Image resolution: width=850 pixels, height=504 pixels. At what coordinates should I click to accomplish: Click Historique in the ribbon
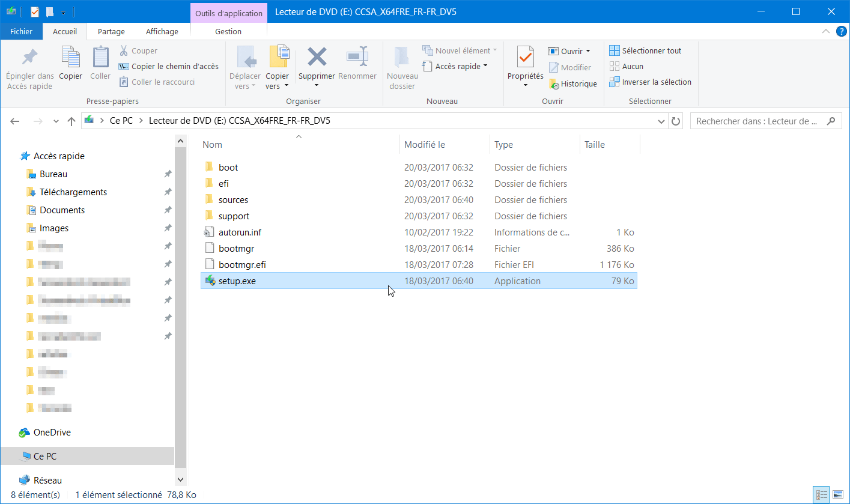[572, 84]
